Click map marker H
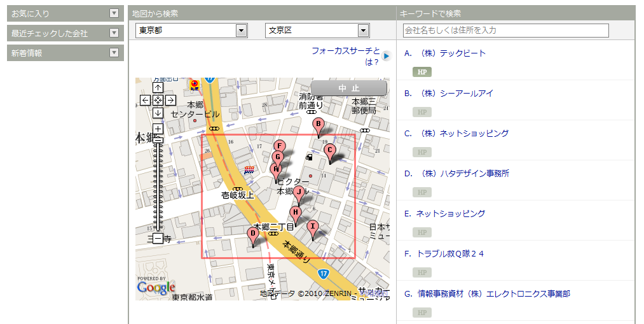Image resolution: width=644 pixels, height=324 pixels. point(296,215)
